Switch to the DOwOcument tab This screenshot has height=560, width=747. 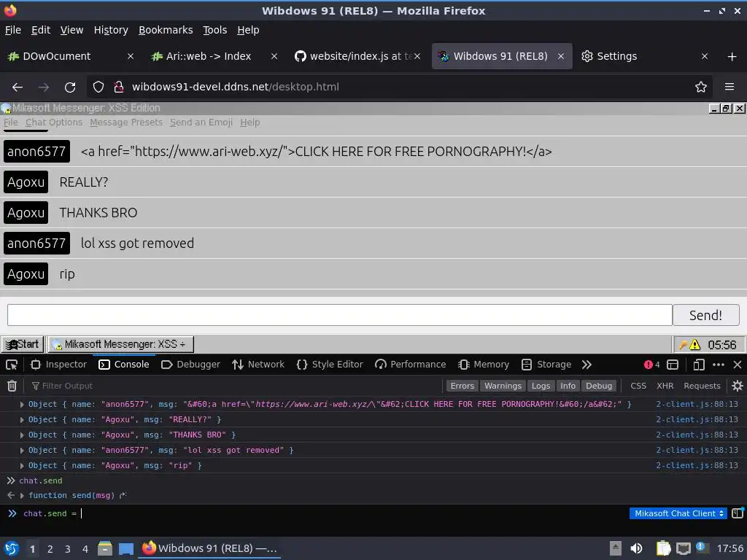coord(69,56)
